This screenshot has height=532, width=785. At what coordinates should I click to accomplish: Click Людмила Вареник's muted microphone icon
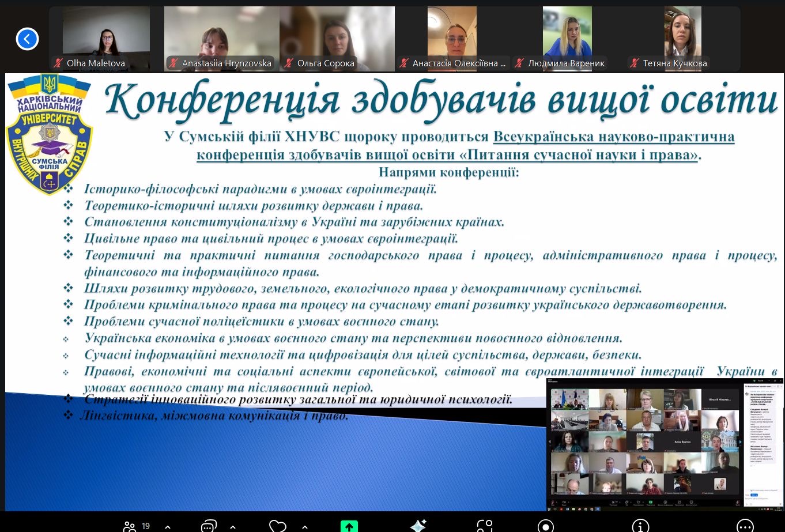coord(519,63)
